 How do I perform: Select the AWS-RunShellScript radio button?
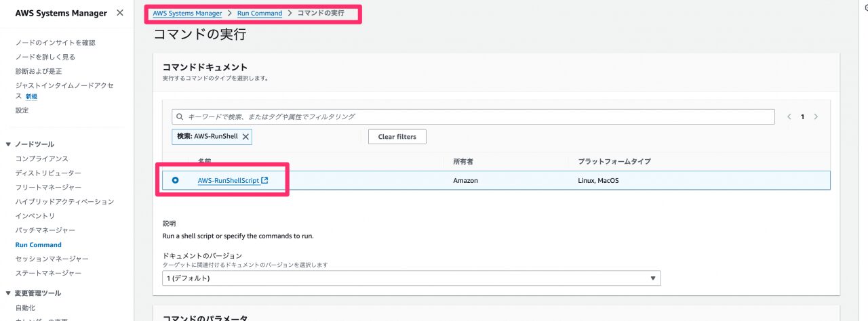coord(176,180)
